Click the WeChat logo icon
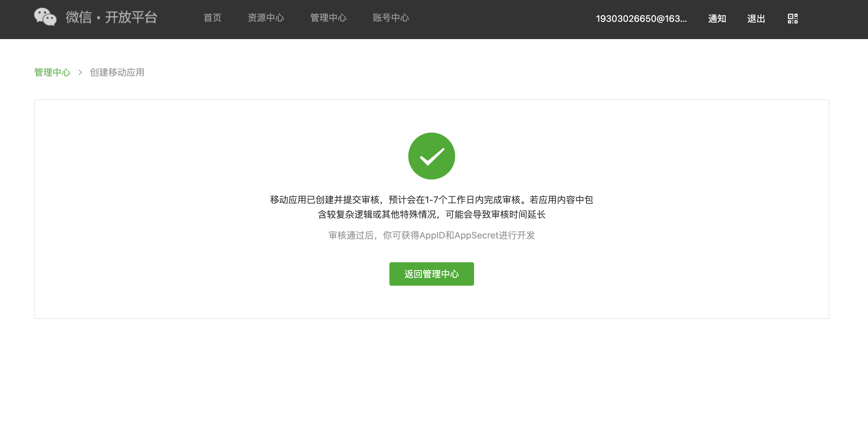The width and height of the screenshot is (868, 445). [x=45, y=17]
